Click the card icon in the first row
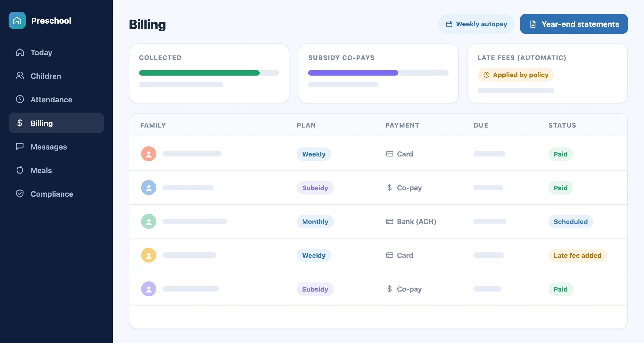This screenshot has width=644, height=343. tap(390, 154)
